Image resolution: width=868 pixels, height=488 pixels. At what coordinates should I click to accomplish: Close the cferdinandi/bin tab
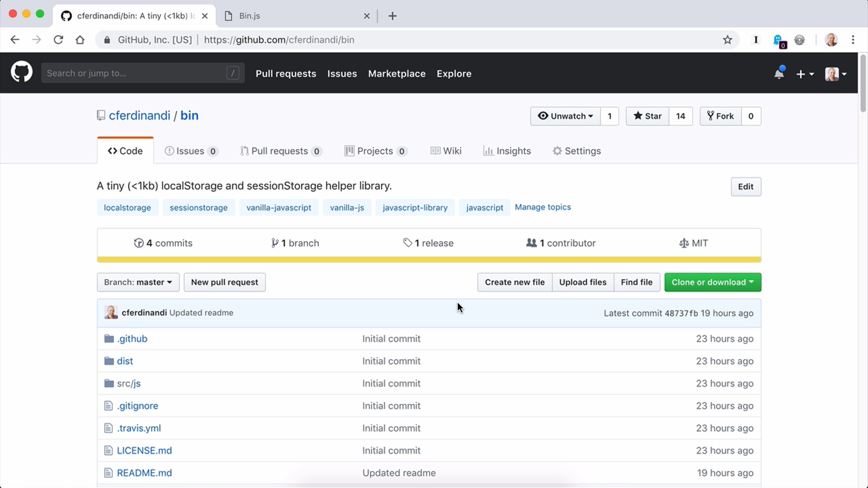[205, 16]
